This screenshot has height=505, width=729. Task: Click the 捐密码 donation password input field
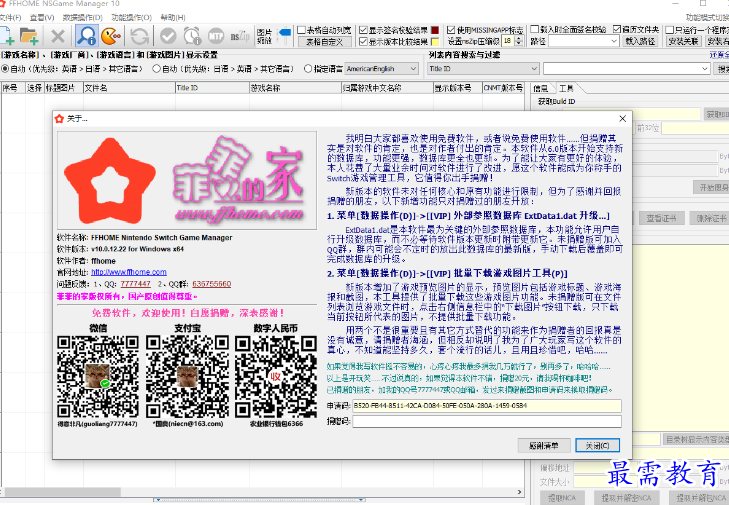point(487,422)
